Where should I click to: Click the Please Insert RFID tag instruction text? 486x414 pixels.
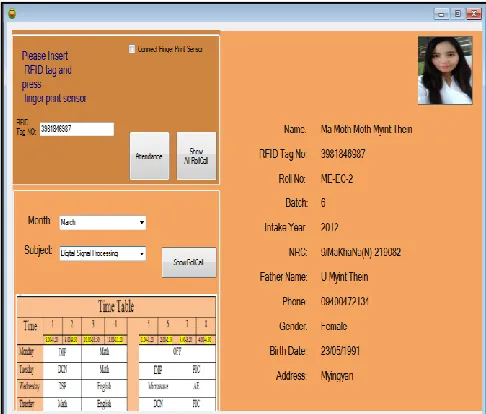coord(54,77)
